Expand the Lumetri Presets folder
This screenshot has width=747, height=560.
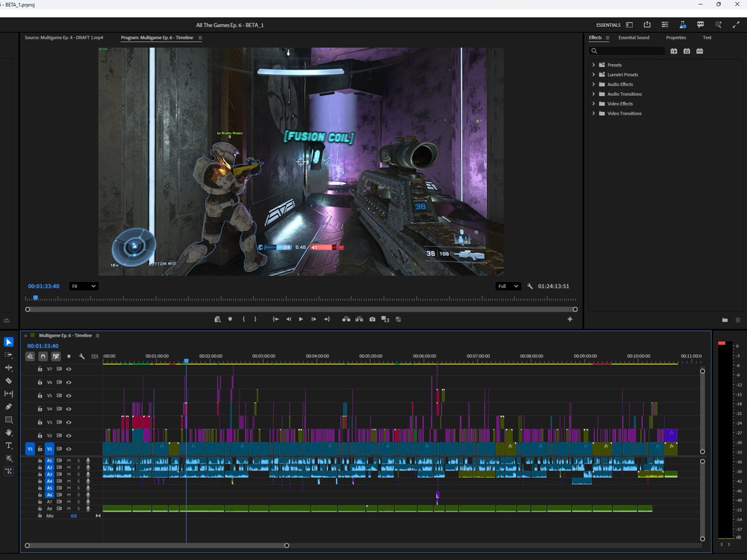point(594,75)
